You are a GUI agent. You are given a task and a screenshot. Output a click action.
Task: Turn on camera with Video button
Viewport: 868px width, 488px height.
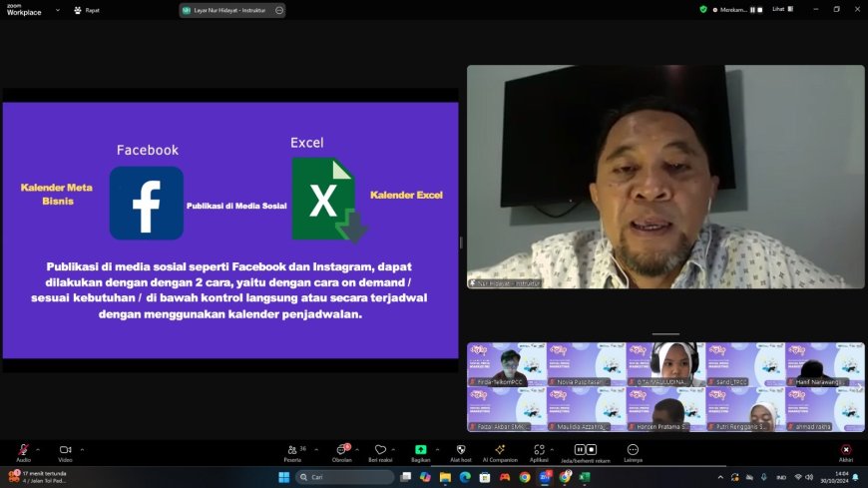click(65, 452)
